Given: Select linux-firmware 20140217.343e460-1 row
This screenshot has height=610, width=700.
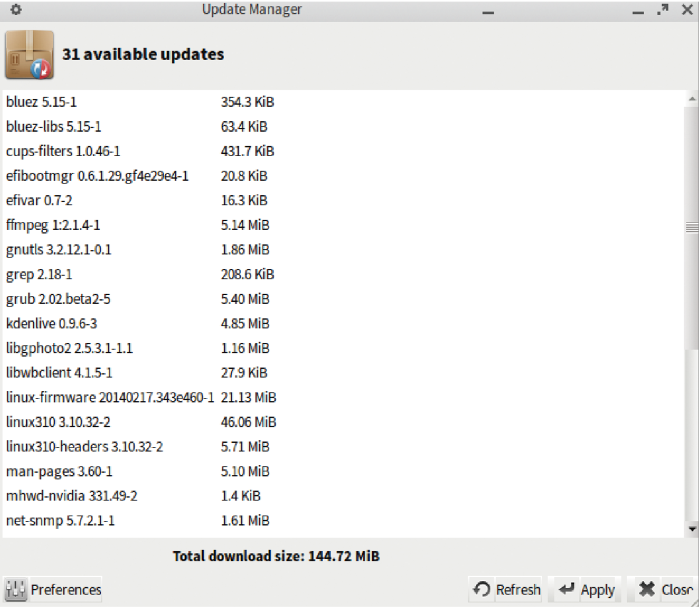Looking at the screenshot, I should pos(344,397).
